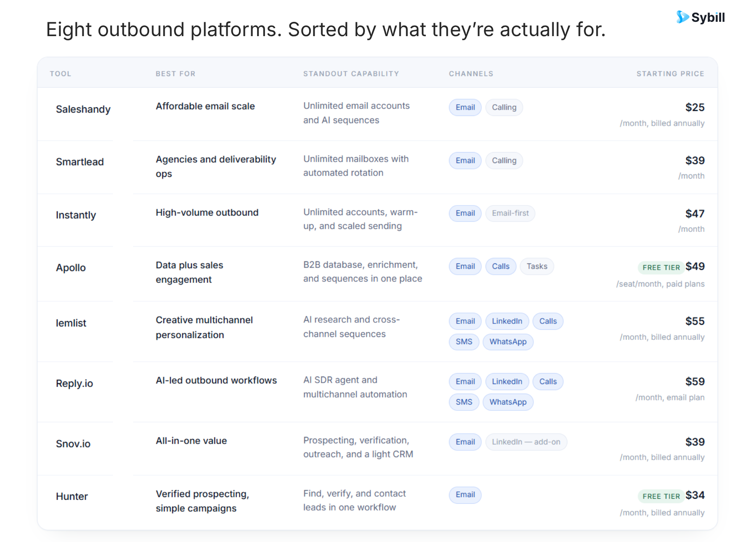Click 'Agencies and deliverability ops' text

coord(216,166)
